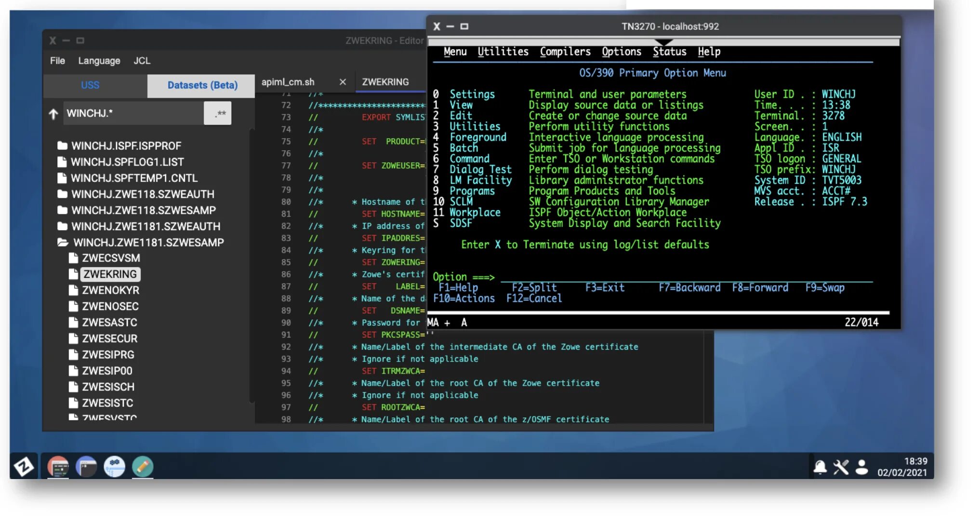Click F3=Exit in the terminal
980x519 pixels.
[x=605, y=287]
